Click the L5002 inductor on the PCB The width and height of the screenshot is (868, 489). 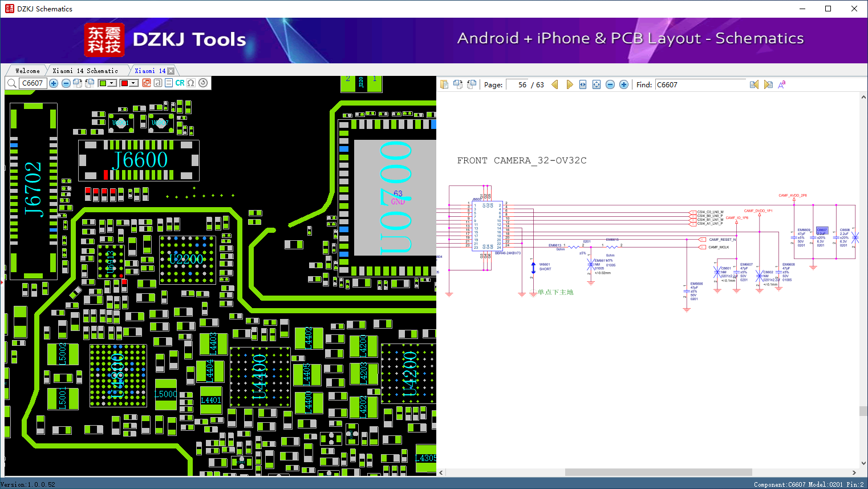62,354
